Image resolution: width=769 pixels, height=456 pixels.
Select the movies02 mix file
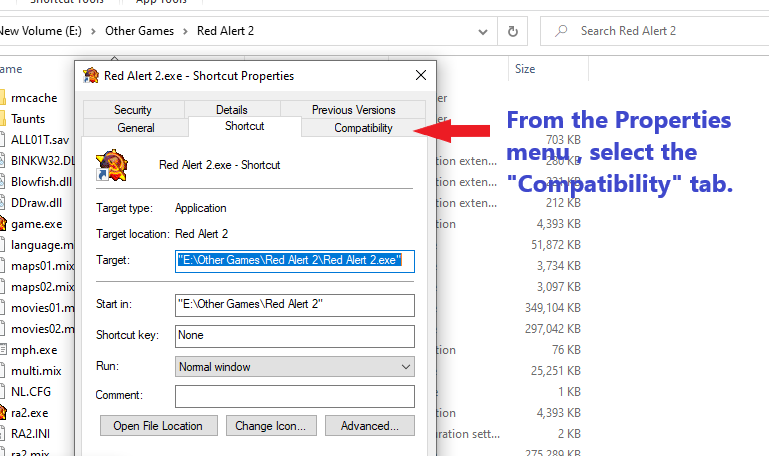coord(43,329)
